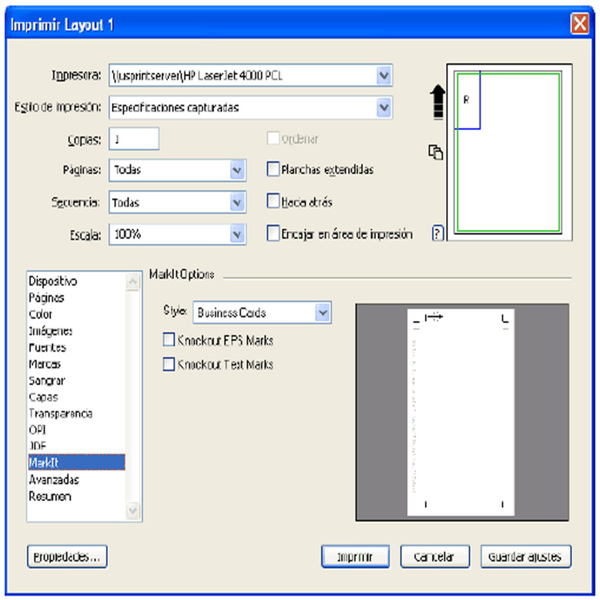This screenshot has width=600, height=600.
Task: Click the upward paper feed arrow icon
Action: [x=438, y=102]
